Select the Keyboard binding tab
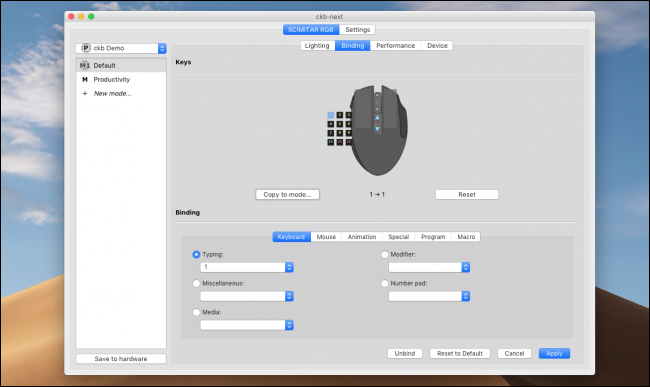Viewport: 650px width, 387px height. pyautogui.click(x=291, y=237)
